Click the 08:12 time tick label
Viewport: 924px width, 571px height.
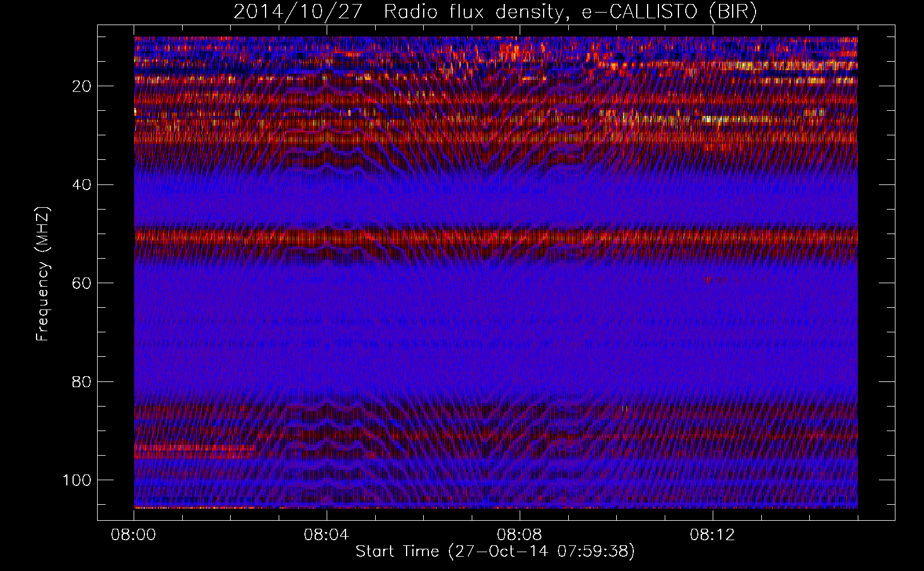(713, 535)
